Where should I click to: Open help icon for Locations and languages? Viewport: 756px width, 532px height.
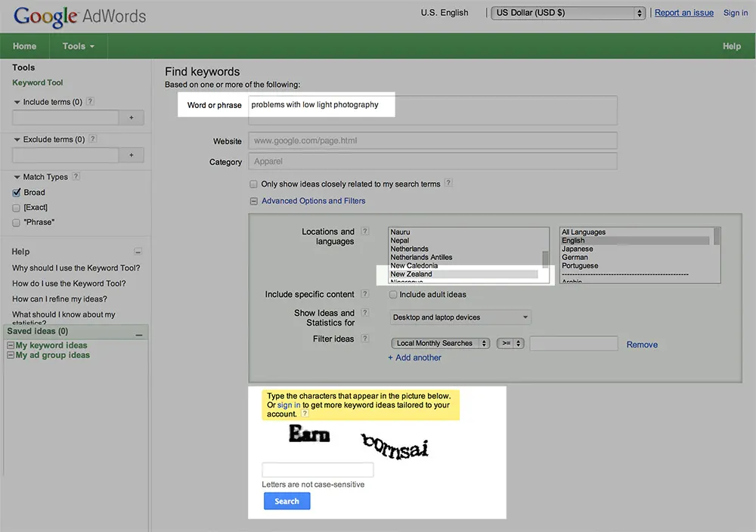click(365, 230)
